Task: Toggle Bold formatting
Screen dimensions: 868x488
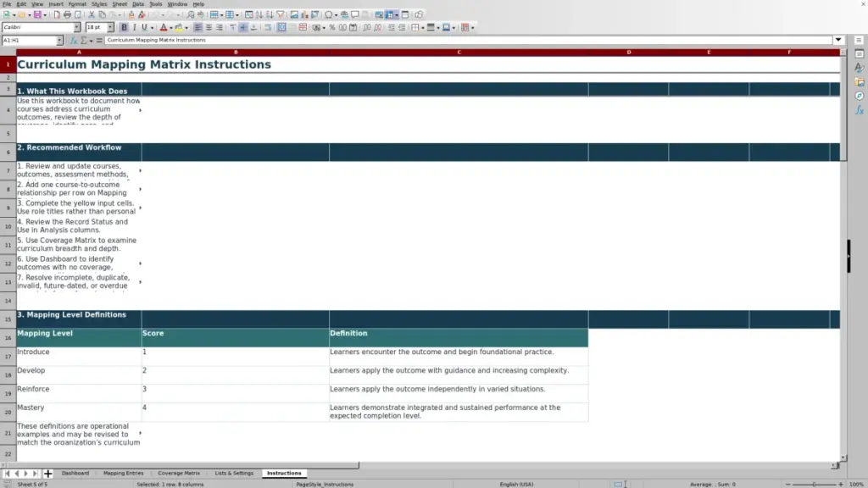Action: [x=124, y=28]
